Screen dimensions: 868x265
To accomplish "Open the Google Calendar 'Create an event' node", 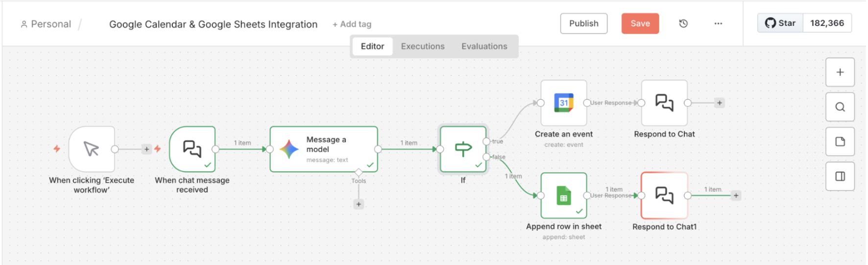I will [x=564, y=103].
